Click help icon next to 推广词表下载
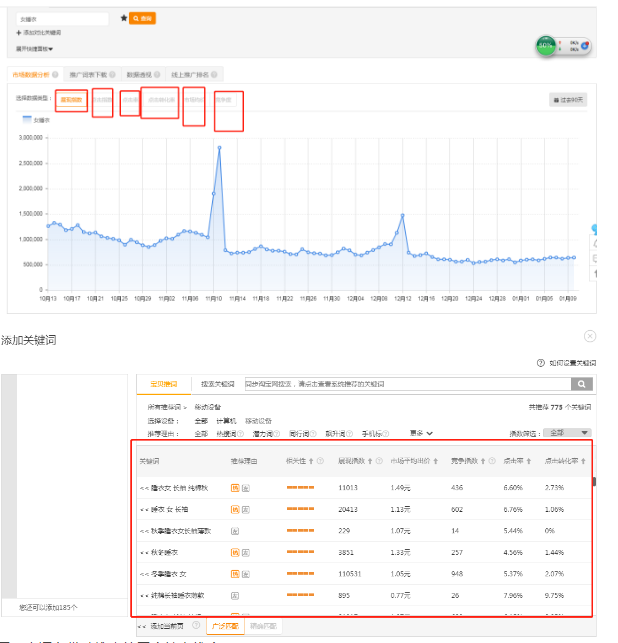The height and width of the screenshot is (643, 618). [x=112, y=75]
